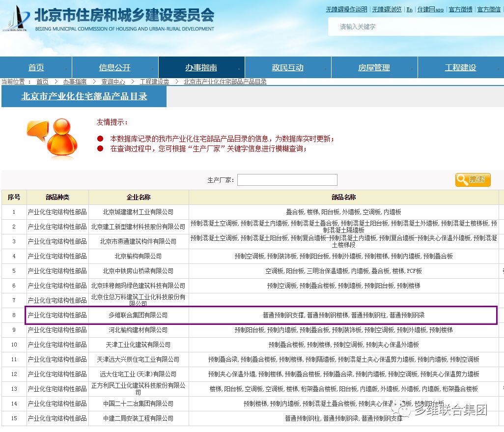Viewport: 504px width, 432px height.
Task: Open the 住建网app link
Action: coord(430,9)
